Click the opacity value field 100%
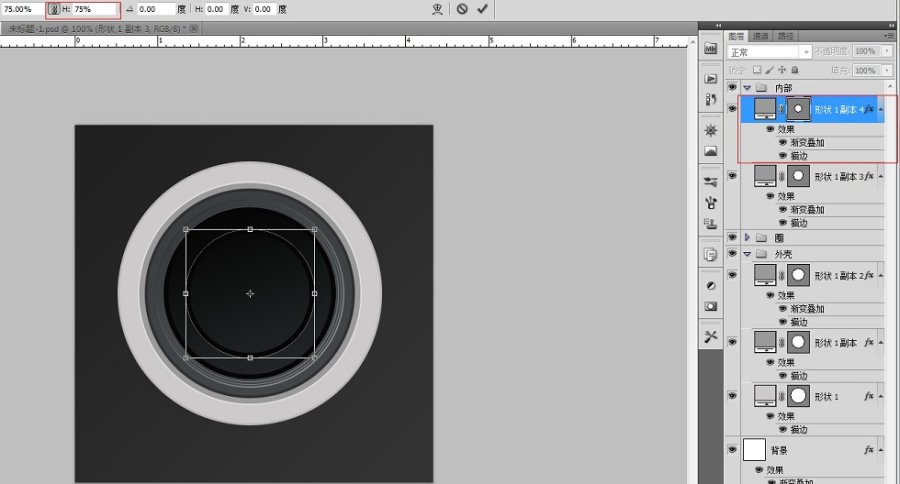Image resolution: width=900 pixels, height=484 pixels. tap(867, 51)
